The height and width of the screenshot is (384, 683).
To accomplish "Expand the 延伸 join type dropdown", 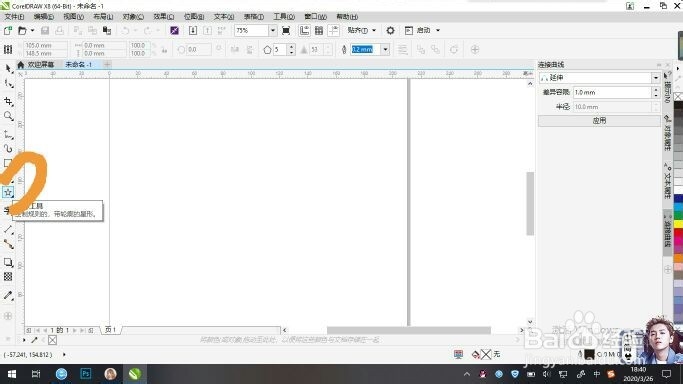I will click(x=656, y=78).
